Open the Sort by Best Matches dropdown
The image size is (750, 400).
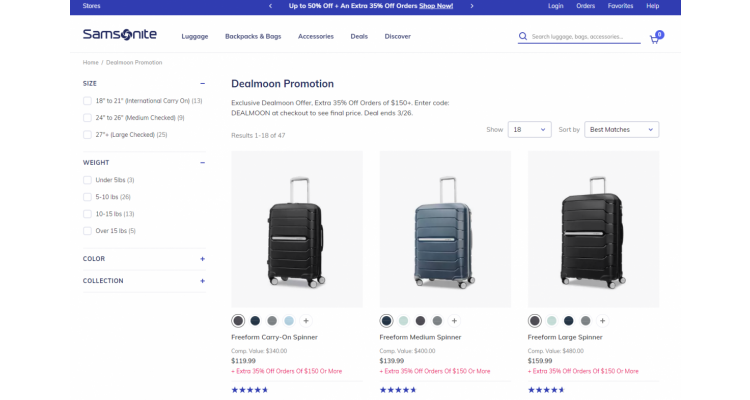pyautogui.click(x=621, y=130)
